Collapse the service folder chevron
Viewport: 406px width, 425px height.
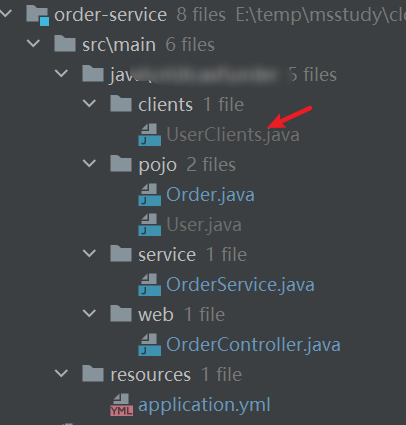pyautogui.click(x=89, y=253)
